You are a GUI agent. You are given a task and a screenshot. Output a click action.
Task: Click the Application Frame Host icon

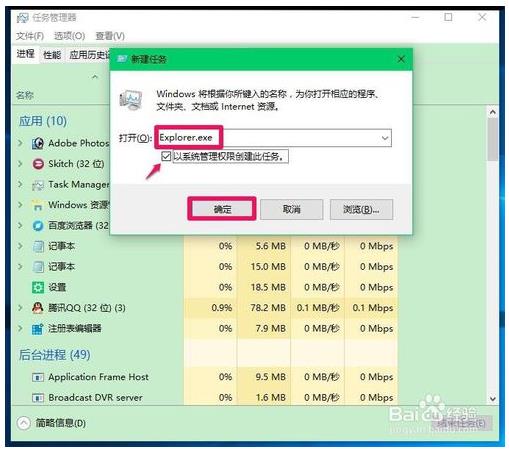pyautogui.click(x=38, y=377)
